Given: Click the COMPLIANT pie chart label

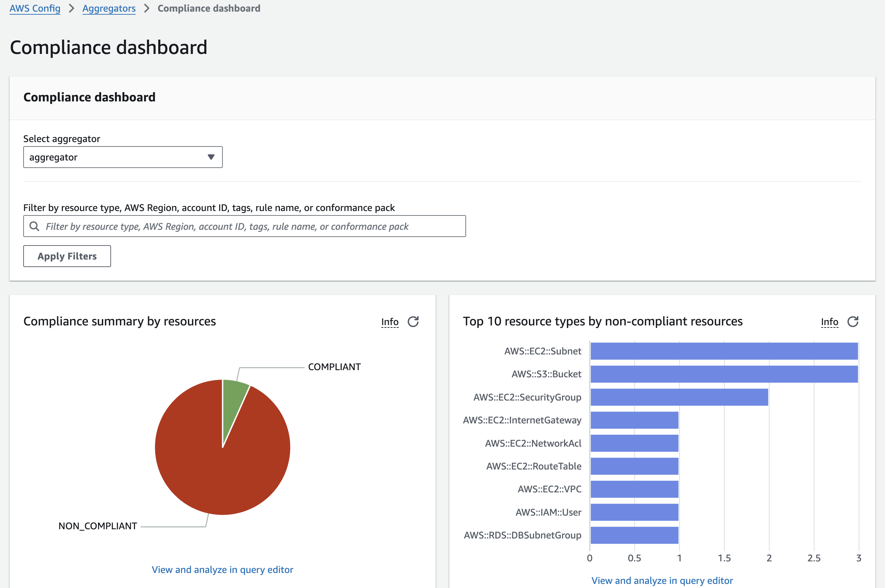Looking at the screenshot, I should tap(334, 367).
